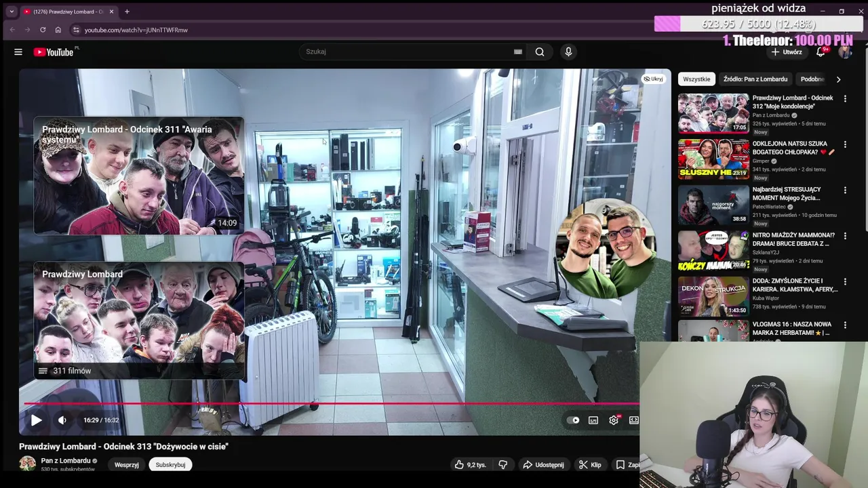Click video title Odcinek 313 Dożywocie w cisie
868x488 pixels.
[x=123, y=447]
